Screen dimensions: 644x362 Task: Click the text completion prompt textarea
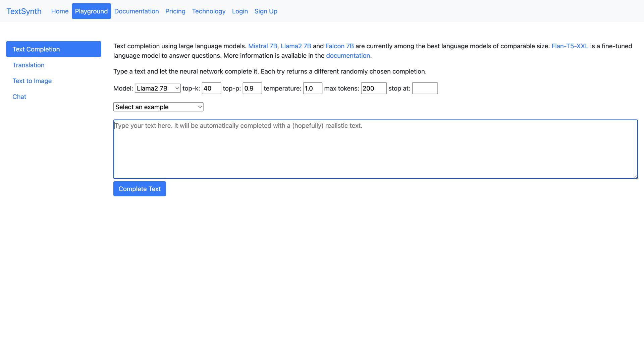click(x=375, y=149)
